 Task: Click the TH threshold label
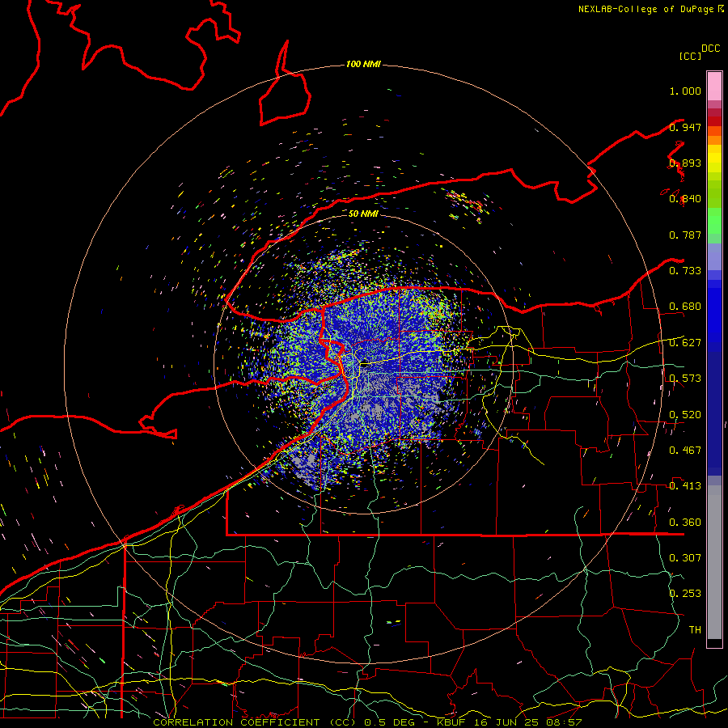point(695,629)
